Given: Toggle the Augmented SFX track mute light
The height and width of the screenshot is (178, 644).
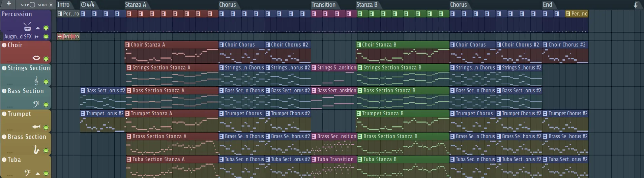Looking at the screenshot, I should [46, 36].
